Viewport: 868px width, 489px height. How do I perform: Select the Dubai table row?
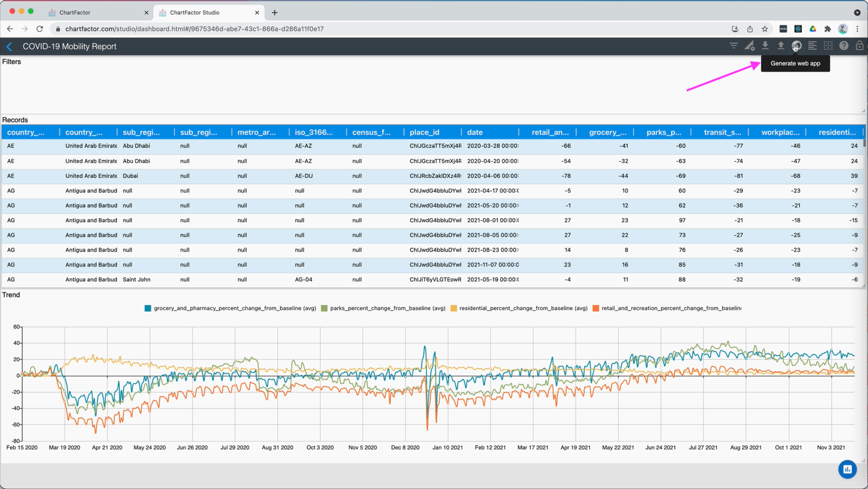pos(130,176)
